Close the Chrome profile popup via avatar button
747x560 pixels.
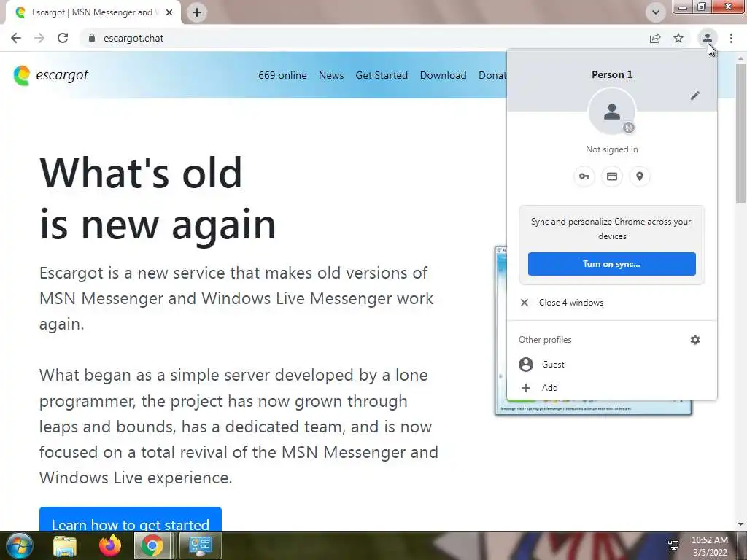coord(708,38)
